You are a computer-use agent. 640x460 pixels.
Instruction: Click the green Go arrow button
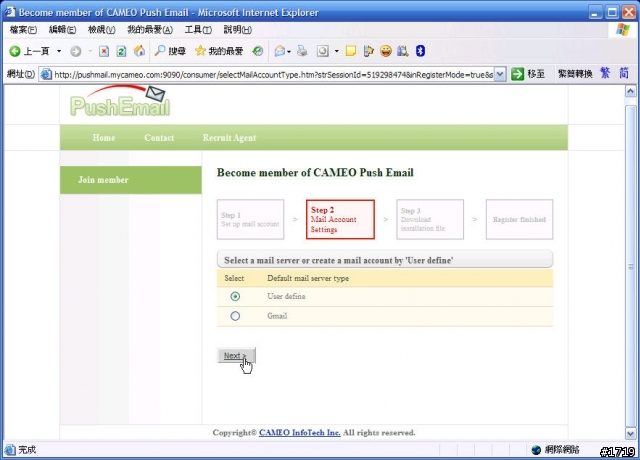pos(517,74)
